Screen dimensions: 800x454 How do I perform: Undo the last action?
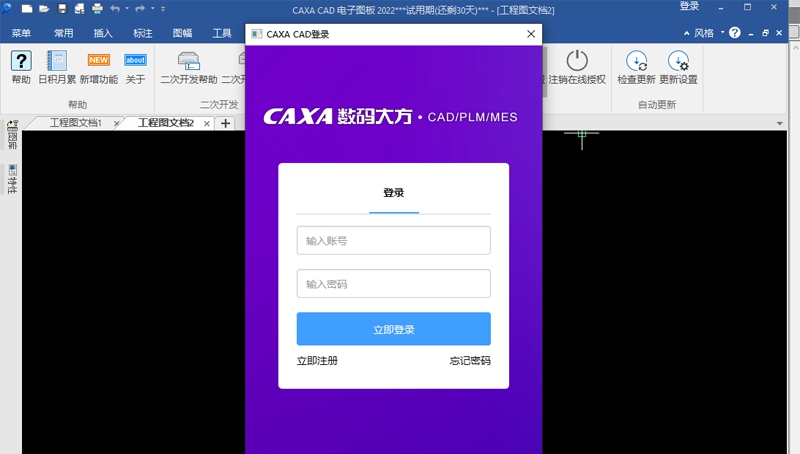pos(115,9)
